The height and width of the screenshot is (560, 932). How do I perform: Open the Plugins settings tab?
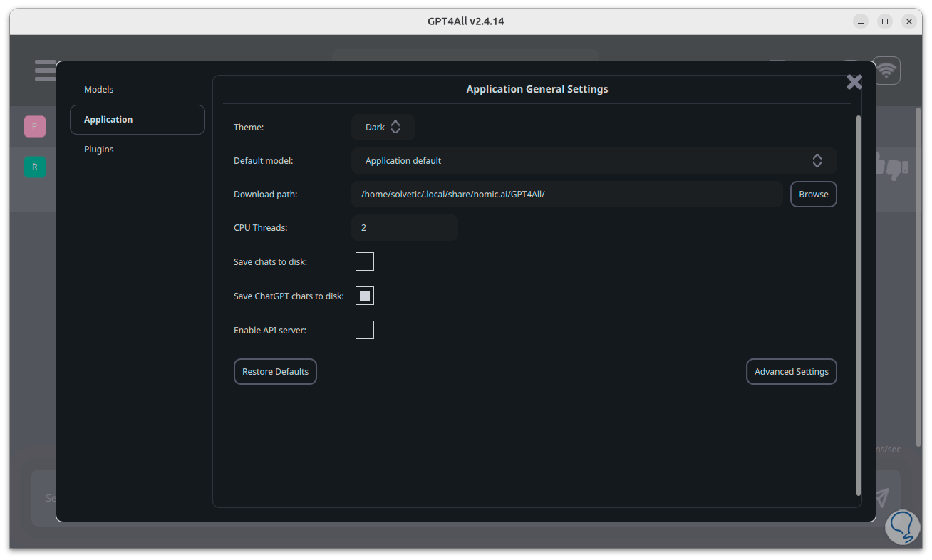point(138,150)
